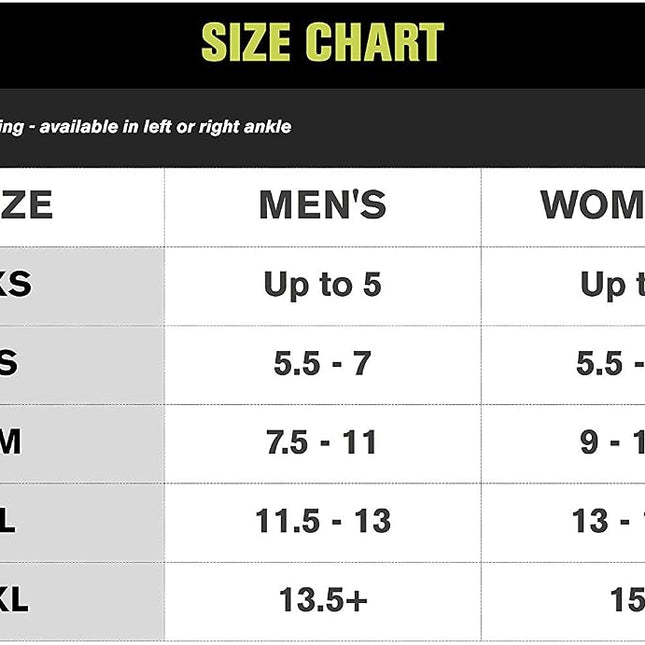Click the men's '11.5 - 13' cell

click(323, 521)
